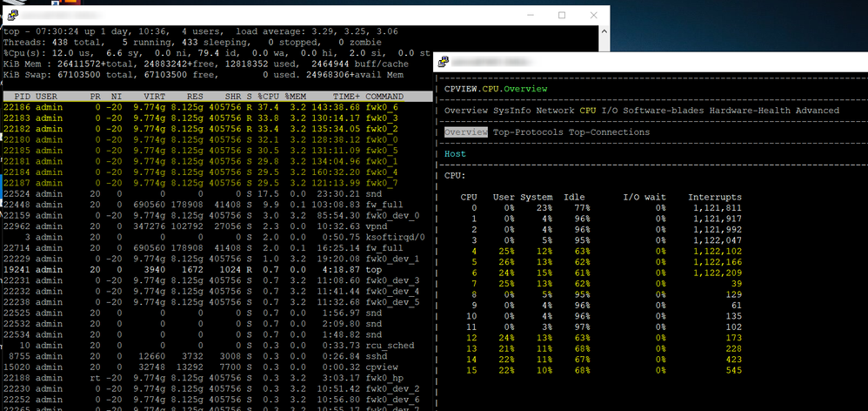Close the top terminal window
This screenshot has width=868, height=411.
[593, 15]
